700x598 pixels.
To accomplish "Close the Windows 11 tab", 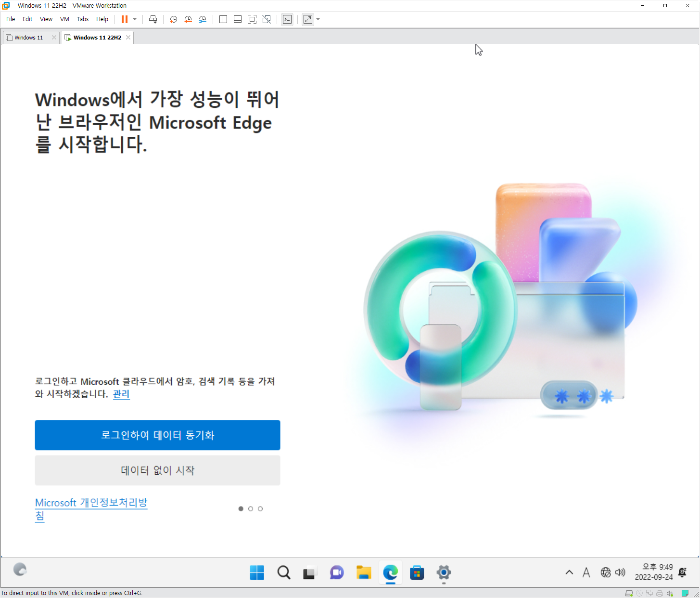I will (54, 38).
